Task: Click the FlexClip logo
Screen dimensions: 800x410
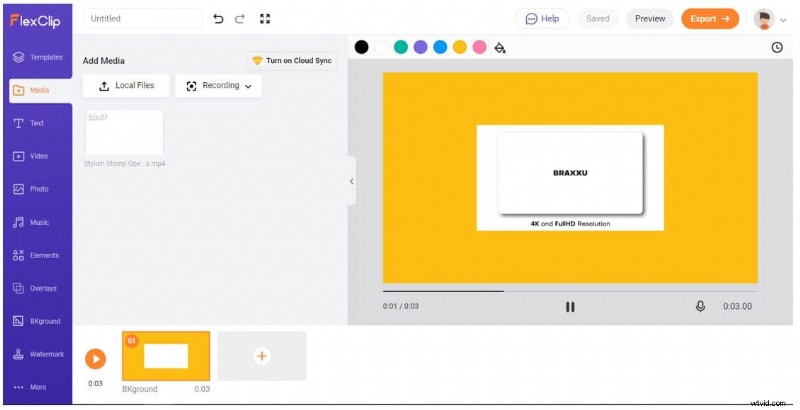Action: click(x=35, y=20)
